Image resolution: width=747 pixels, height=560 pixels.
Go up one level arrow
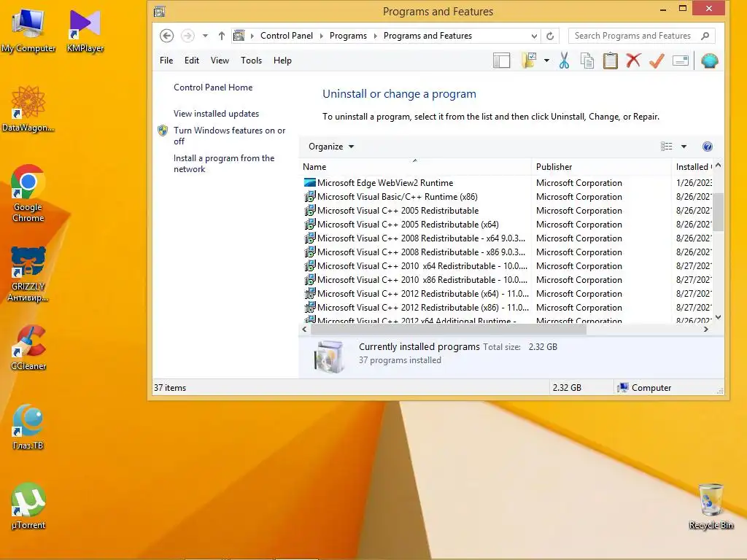[222, 36]
